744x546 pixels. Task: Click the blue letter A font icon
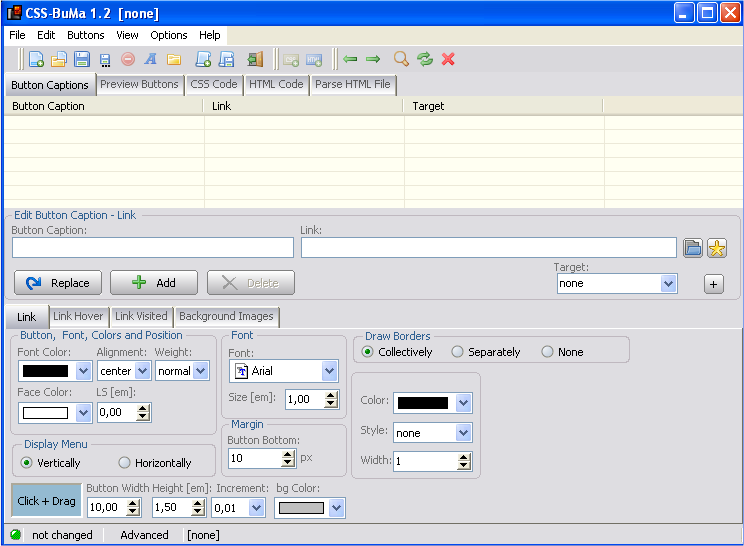[x=151, y=59]
